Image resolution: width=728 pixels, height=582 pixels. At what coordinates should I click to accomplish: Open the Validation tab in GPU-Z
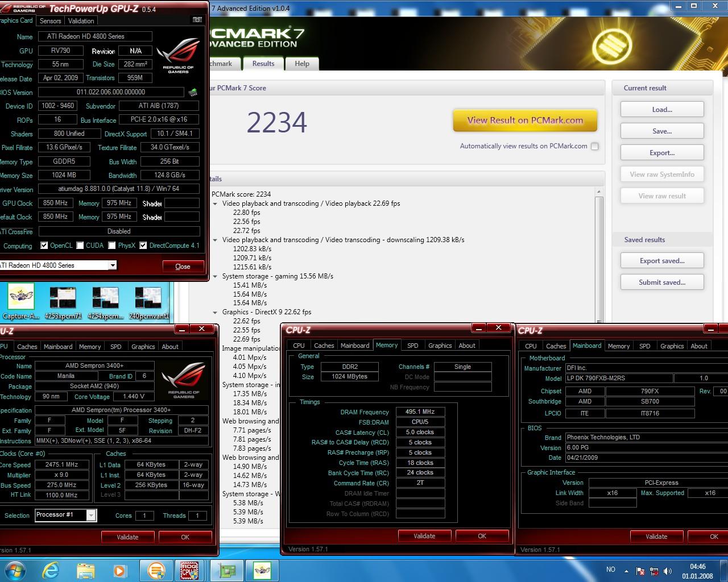click(x=81, y=21)
